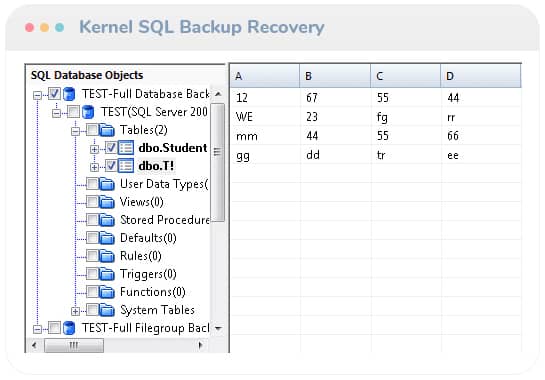Collapse the TEST(SQL Server 200 node
The height and width of the screenshot is (380, 545).
click(56, 113)
